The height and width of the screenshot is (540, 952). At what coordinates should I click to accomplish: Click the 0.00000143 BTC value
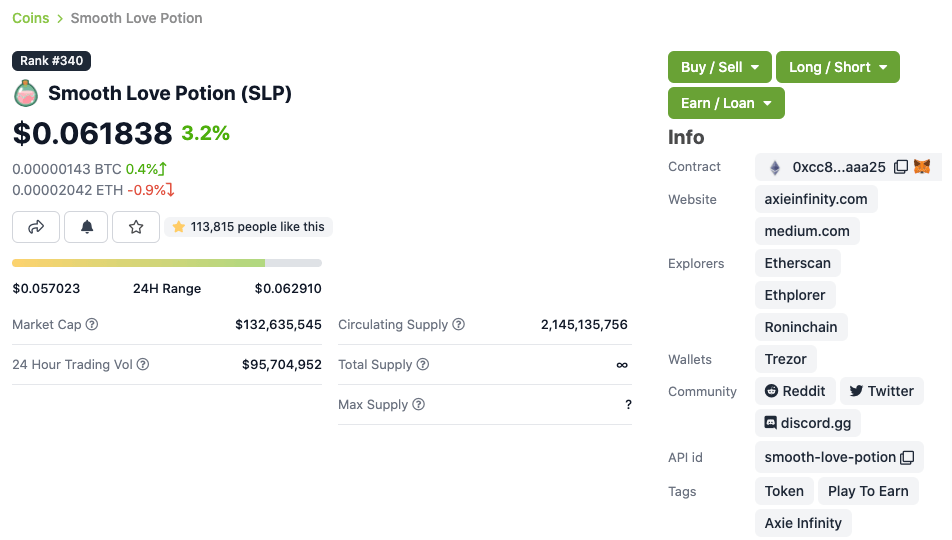click(x=67, y=169)
